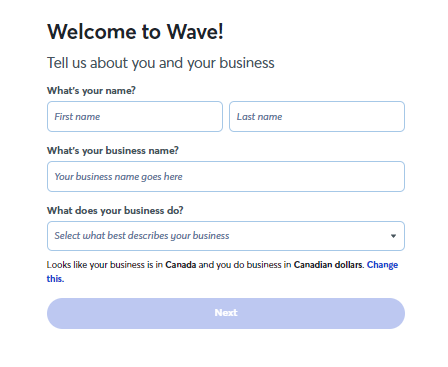Screen dimensions: 448x367
Task: Click the "What's your business name?" label
Action: [113, 151]
